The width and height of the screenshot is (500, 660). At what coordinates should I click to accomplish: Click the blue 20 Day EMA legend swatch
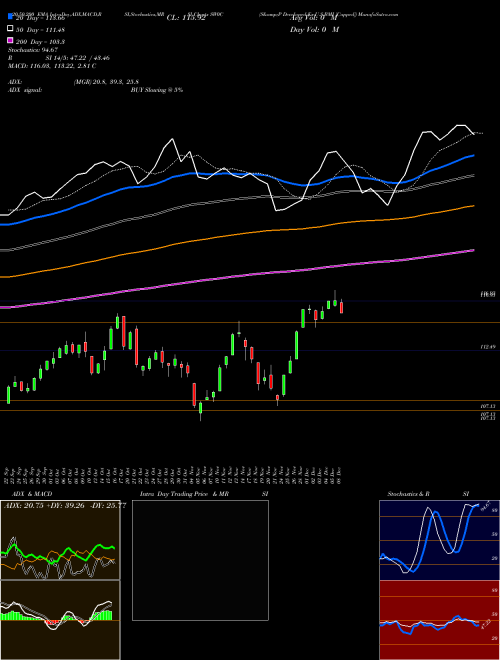pyautogui.click(x=10, y=17)
